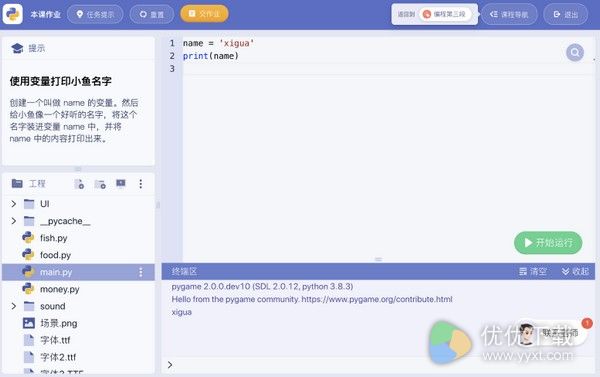The image size is (600, 377).
Task: Click the graduation cap 提示 icon
Action: [17, 48]
